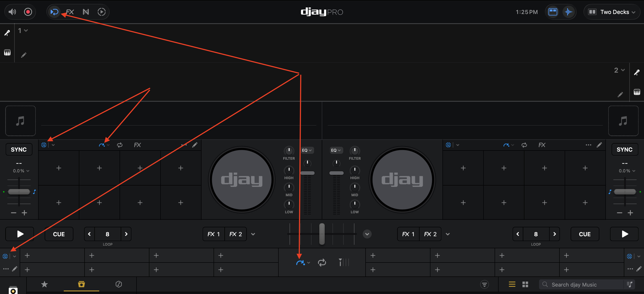Screen dimensions: 644x294
Task: Click the favorites star icon in library
Action: point(44,284)
